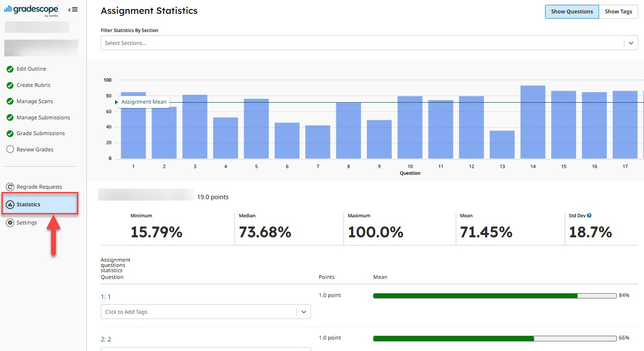Screen dimensions: 644x351
Task: Open the tags dropdown arrow for question 1
Action: tap(304, 312)
